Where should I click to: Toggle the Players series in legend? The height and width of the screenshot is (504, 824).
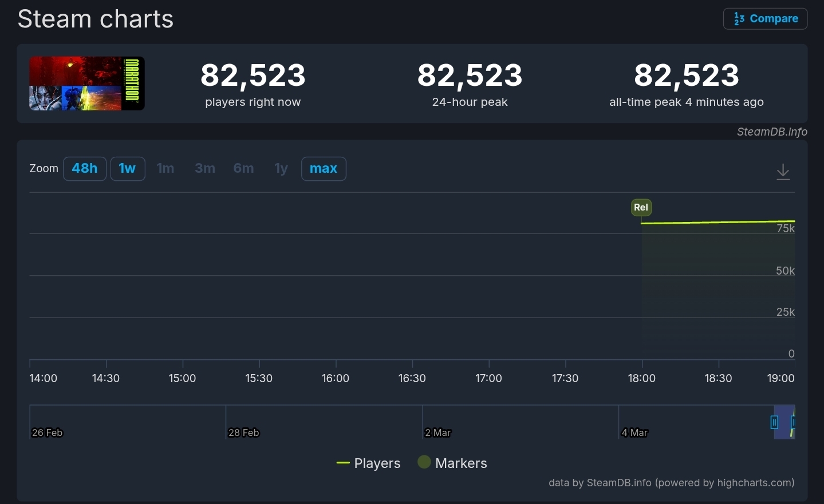(x=368, y=463)
